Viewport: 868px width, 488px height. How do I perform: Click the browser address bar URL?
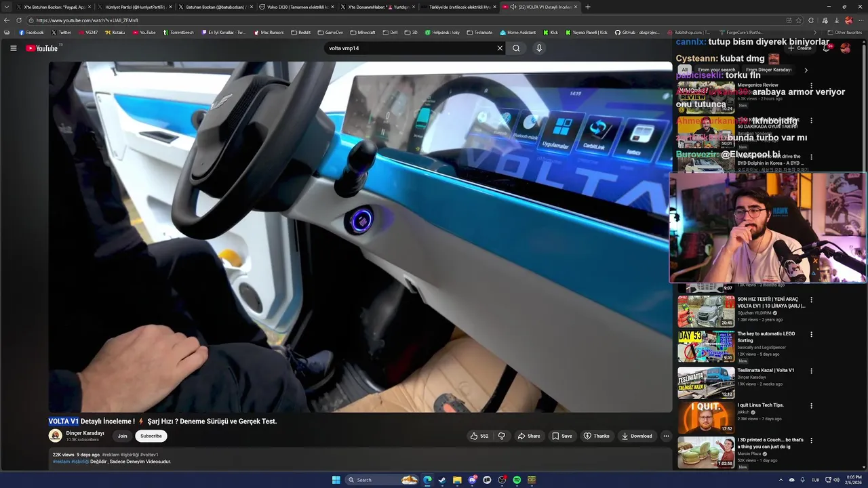[87, 20]
